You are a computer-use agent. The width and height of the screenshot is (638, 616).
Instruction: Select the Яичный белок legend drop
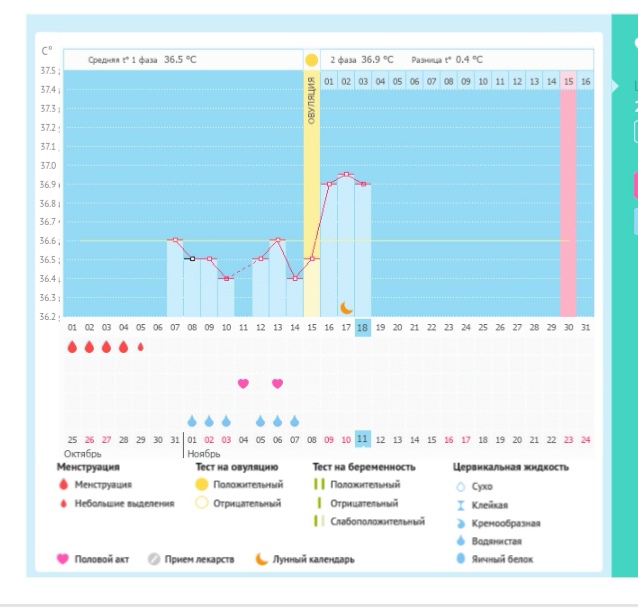[x=461, y=559]
